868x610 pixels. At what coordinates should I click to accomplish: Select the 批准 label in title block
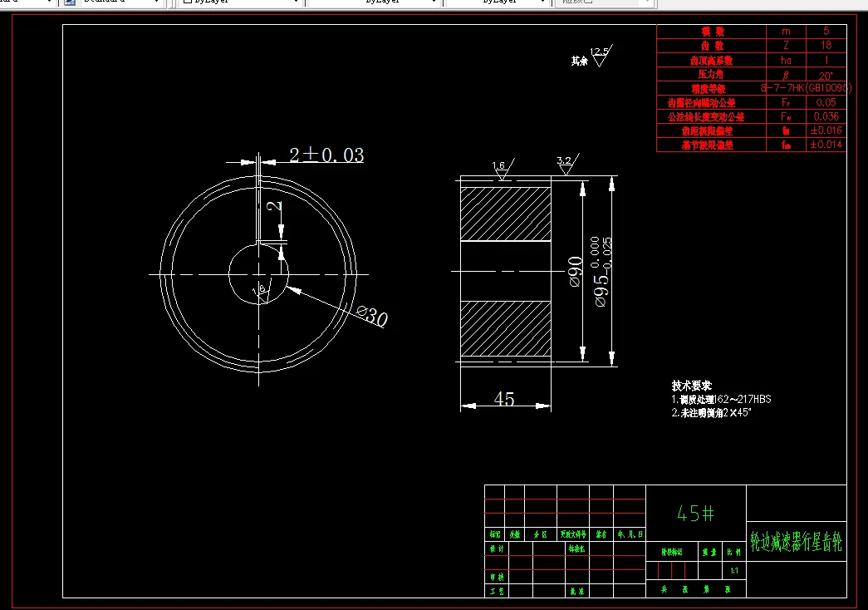click(576, 591)
